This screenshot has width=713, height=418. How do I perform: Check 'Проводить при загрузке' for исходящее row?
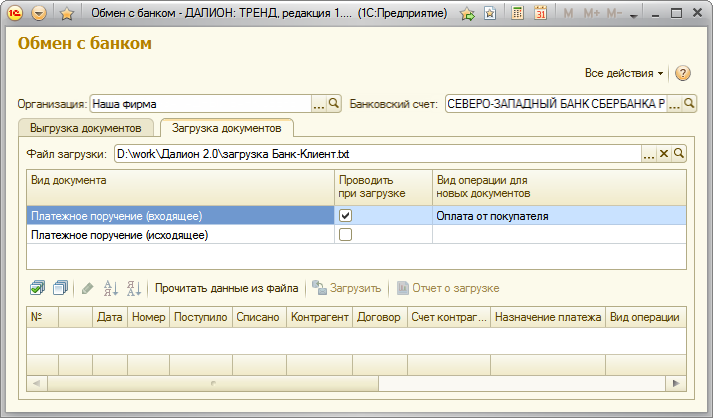point(346,235)
